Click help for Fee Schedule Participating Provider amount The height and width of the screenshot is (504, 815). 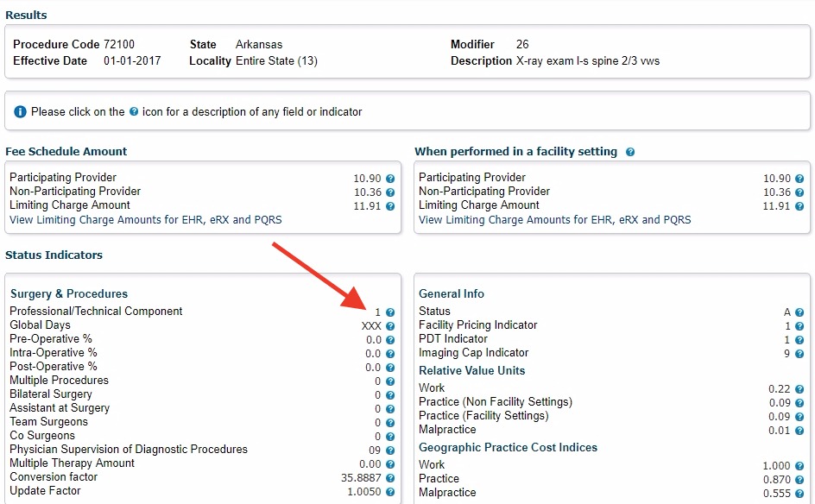click(390, 179)
